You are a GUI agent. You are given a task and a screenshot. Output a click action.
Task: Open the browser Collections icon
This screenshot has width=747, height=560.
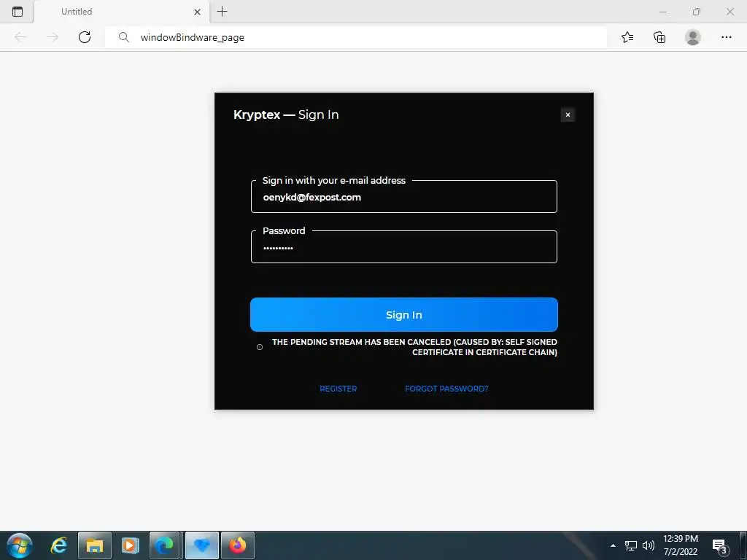[659, 37]
